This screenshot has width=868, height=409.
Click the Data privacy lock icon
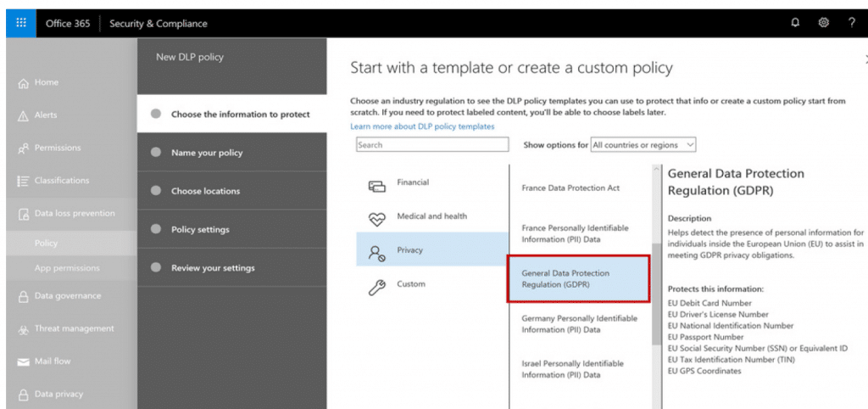click(23, 395)
